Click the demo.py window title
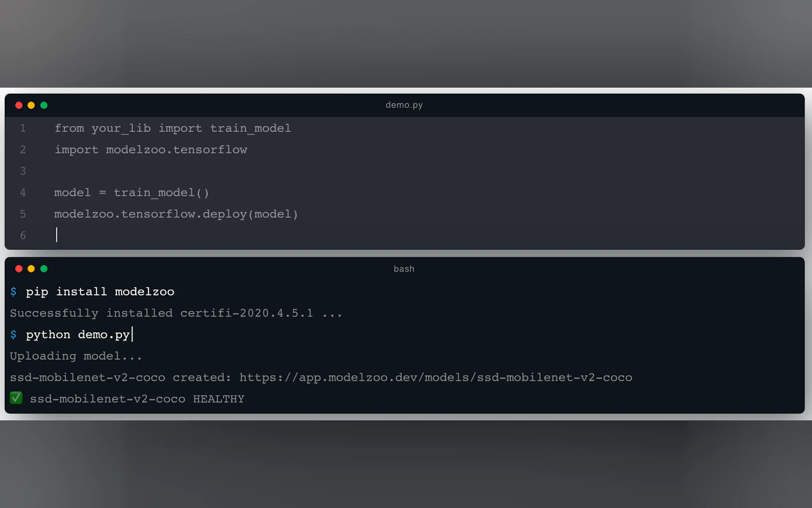 tap(404, 105)
